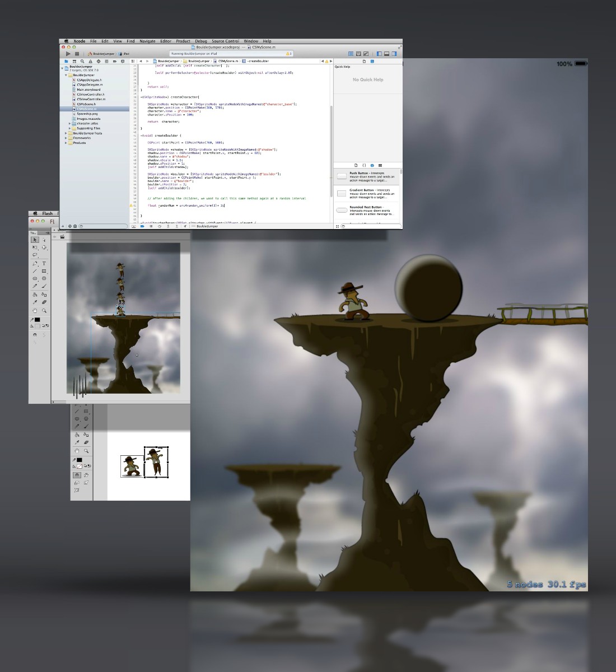Select the Eyedropper tool in Flash

35,302
